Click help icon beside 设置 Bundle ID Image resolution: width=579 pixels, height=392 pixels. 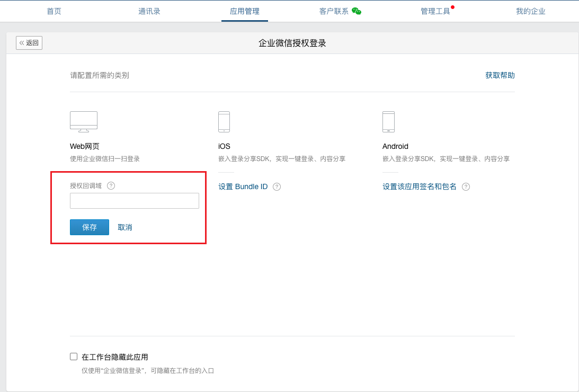[277, 187]
